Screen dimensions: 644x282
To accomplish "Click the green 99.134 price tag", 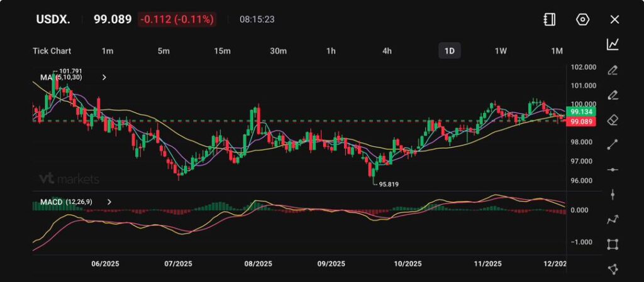I will point(579,111).
